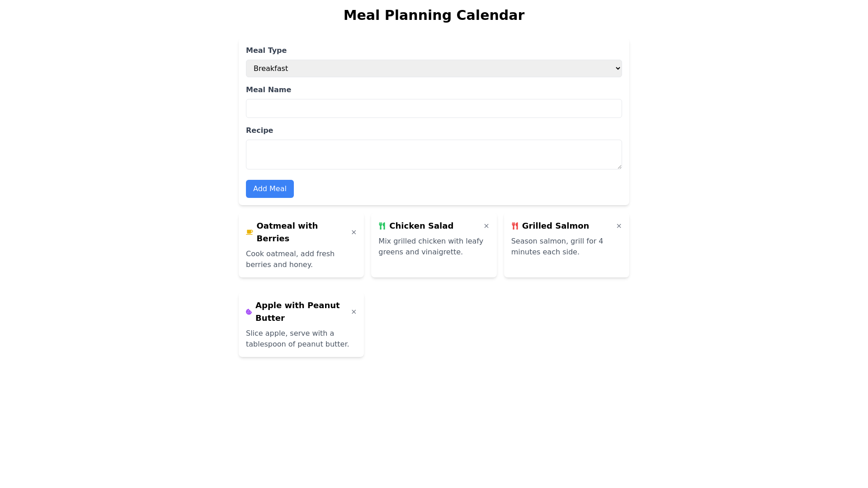868x488 pixels.
Task: Delete the Apple with Peanut Butter meal
Action: [354, 312]
